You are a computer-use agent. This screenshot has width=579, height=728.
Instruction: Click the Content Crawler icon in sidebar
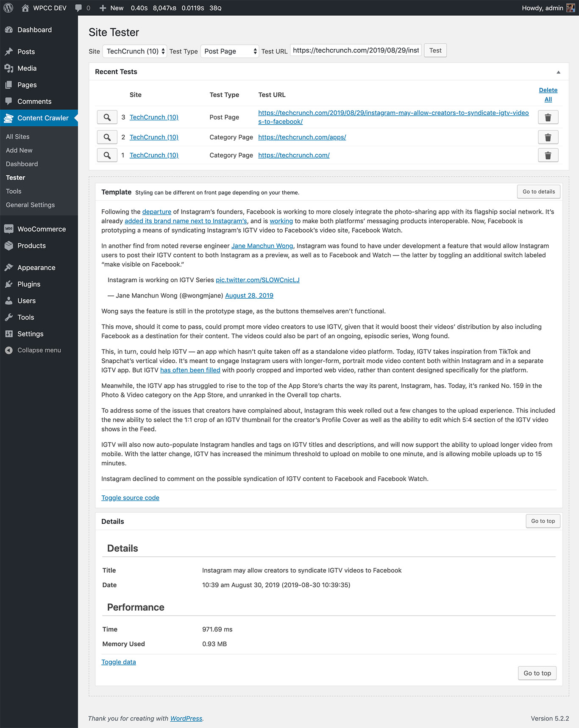(x=9, y=118)
